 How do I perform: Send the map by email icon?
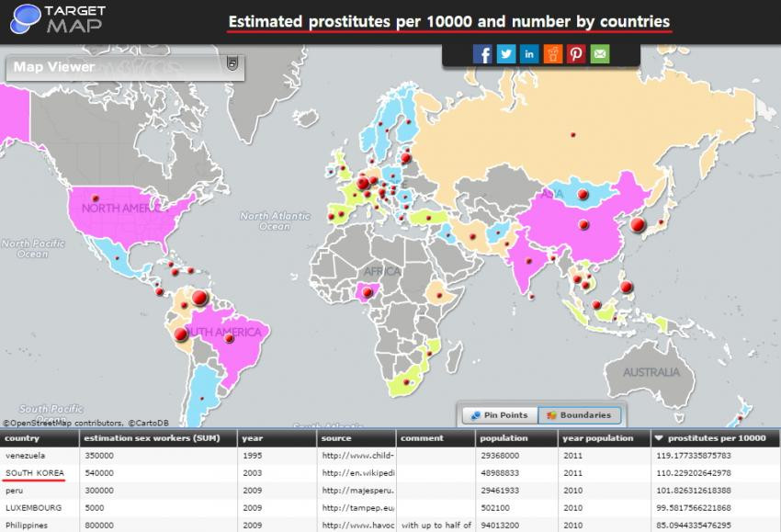(599, 54)
